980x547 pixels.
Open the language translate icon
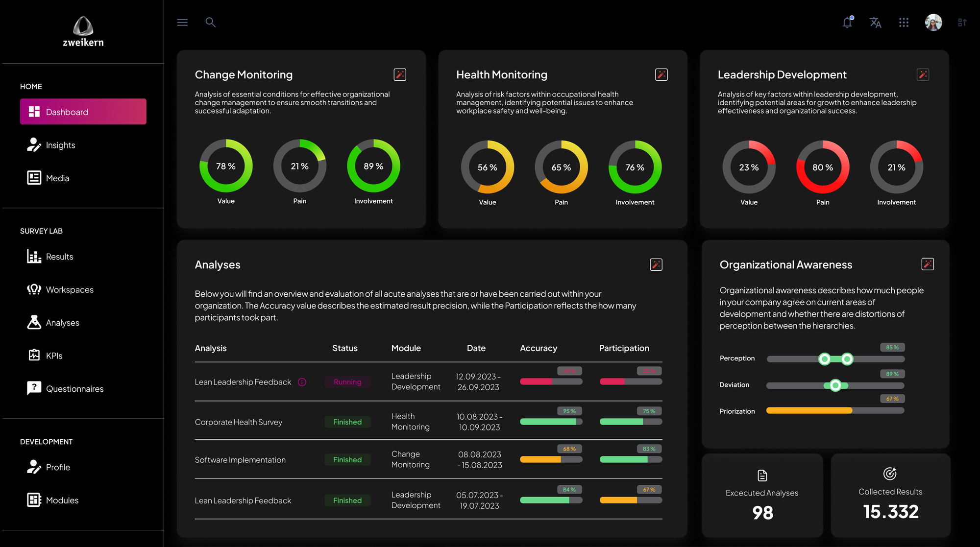(875, 23)
